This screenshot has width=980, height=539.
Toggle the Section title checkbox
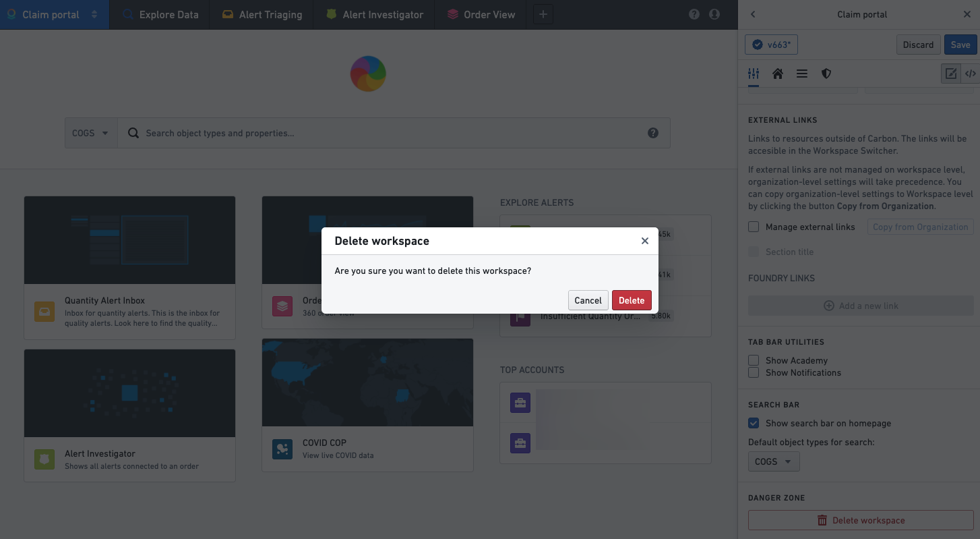(754, 252)
